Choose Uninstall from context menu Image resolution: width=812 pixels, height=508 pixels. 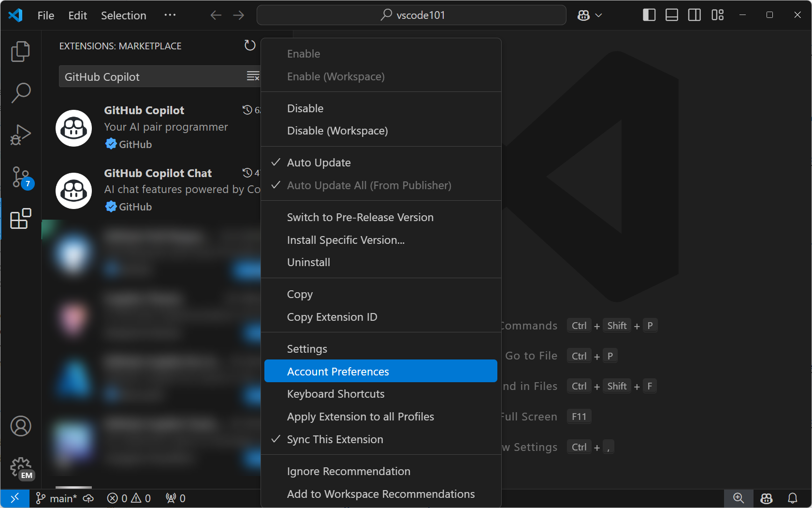click(381, 262)
